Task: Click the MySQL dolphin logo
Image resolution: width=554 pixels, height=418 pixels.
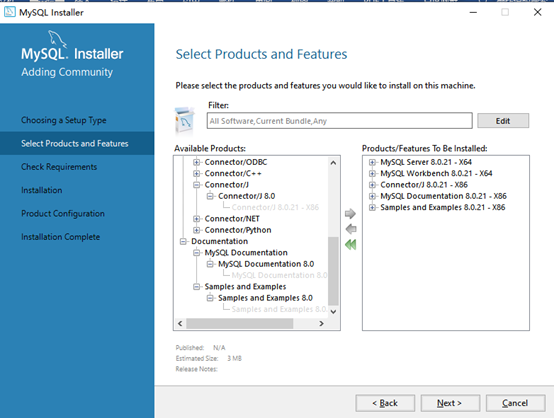Action: (x=57, y=38)
